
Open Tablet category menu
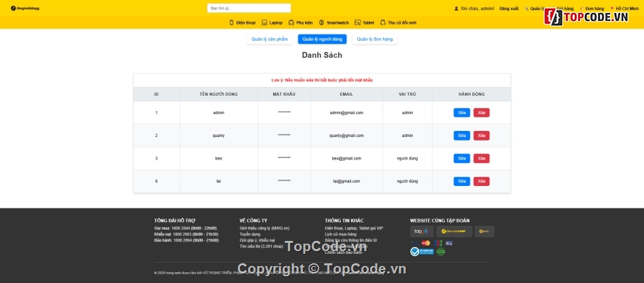click(x=368, y=22)
